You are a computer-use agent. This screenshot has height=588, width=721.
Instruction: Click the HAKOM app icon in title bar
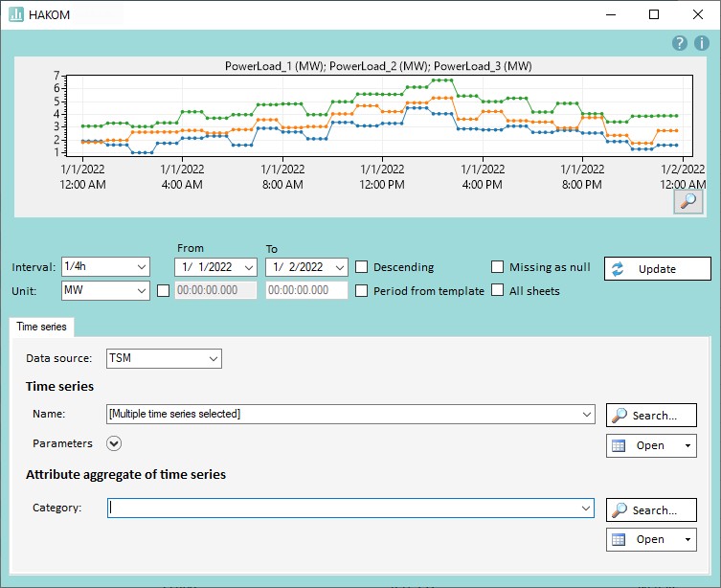coord(16,15)
